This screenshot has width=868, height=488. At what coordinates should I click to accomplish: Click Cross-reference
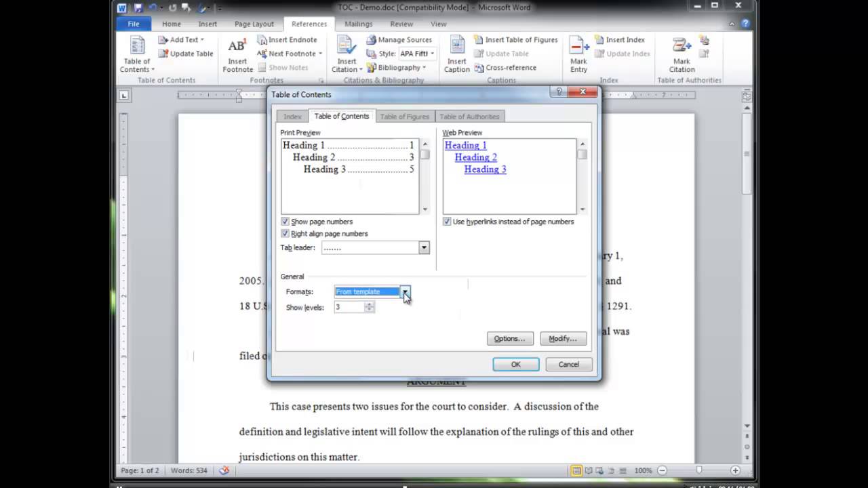(x=505, y=68)
